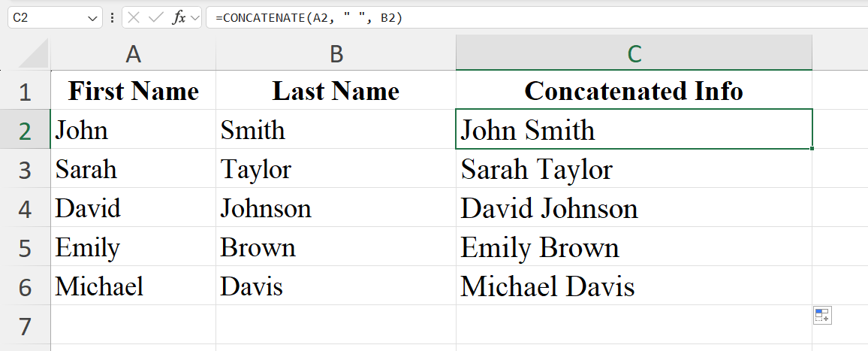Click the Cancel X icon in formula bar
This screenshot has width=868, height=351.
click(x=134, y=18)
